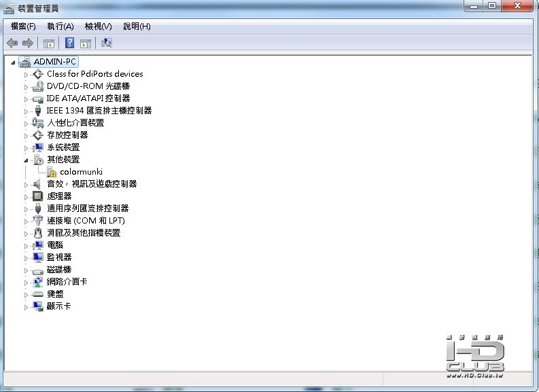539x392 pixels.
Task: Expand the 通用序列匯流排控制器 node
Action: tap(26, 209)
